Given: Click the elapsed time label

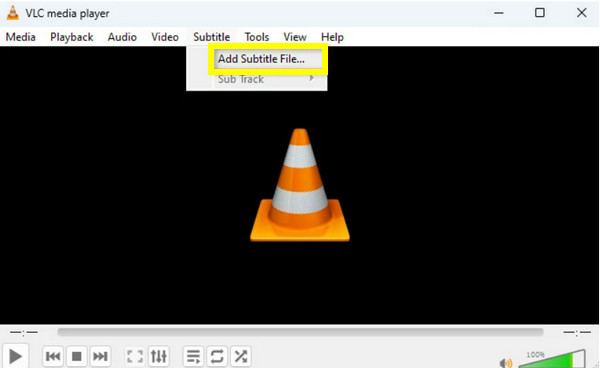Looking at the screenshot, I should click(24, 332).
